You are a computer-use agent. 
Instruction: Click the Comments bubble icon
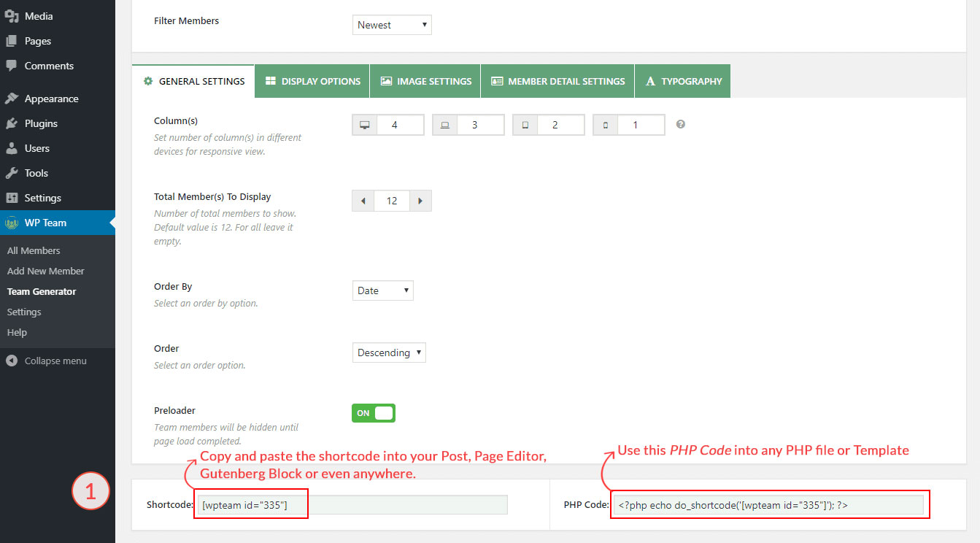(12, 66)
